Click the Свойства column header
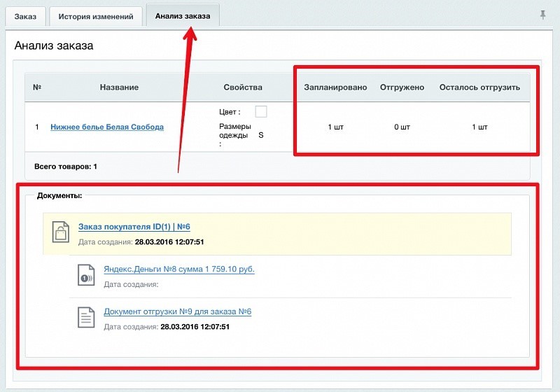This screenshot has width=560, height=392. coord(243,87)
